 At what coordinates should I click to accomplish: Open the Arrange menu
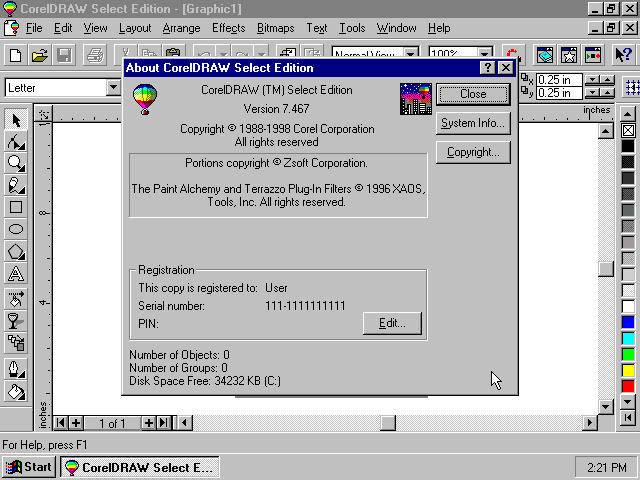click(x=181, y=28)
